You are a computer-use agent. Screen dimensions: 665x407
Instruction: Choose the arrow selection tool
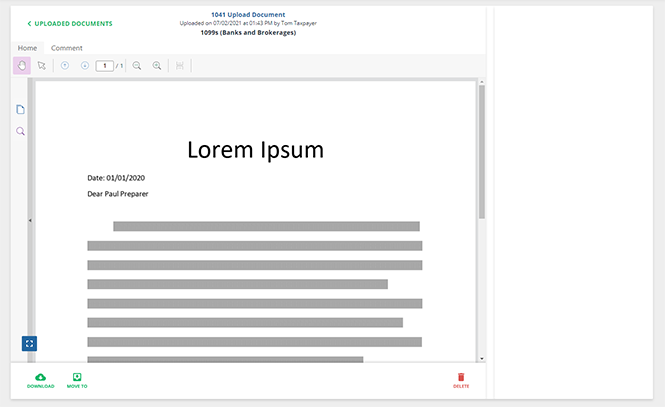pyautogui.click(x=42, y=66)
